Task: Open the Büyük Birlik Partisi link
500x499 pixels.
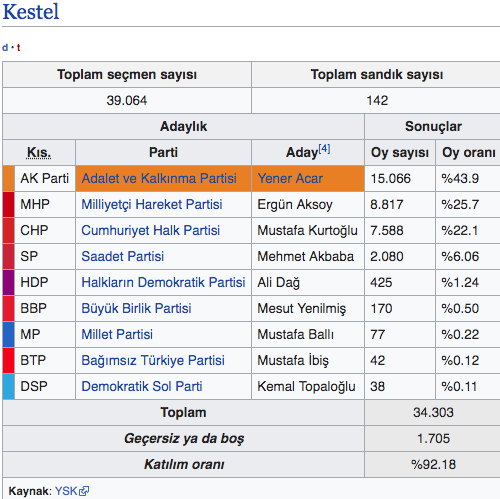Action: (x=136, y=308)
